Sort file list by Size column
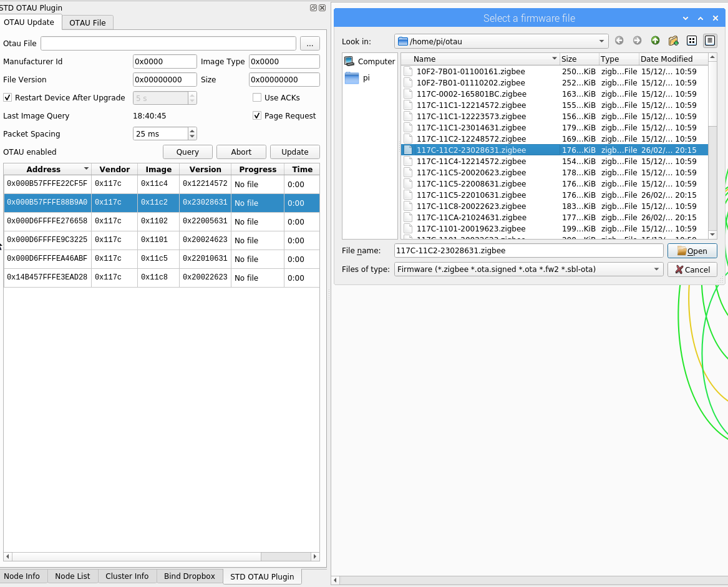Image resolution: width=728 pixels, height=587 pixels. pyautogui.click(x=579, y=59)
